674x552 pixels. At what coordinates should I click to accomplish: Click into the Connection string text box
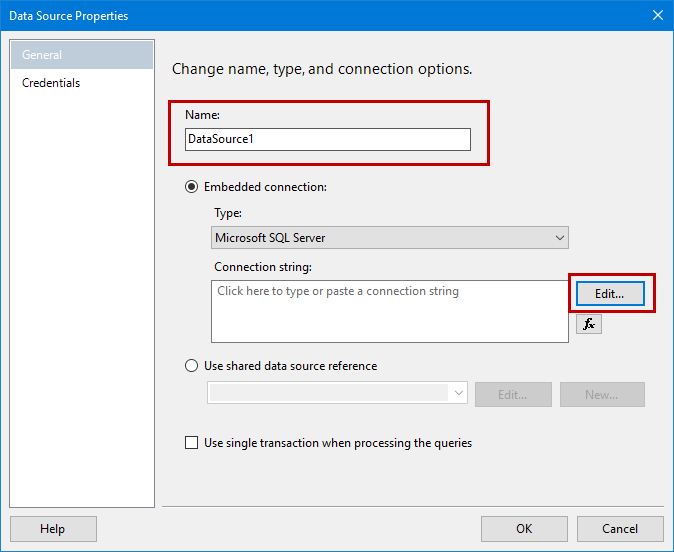pos(390,311)
